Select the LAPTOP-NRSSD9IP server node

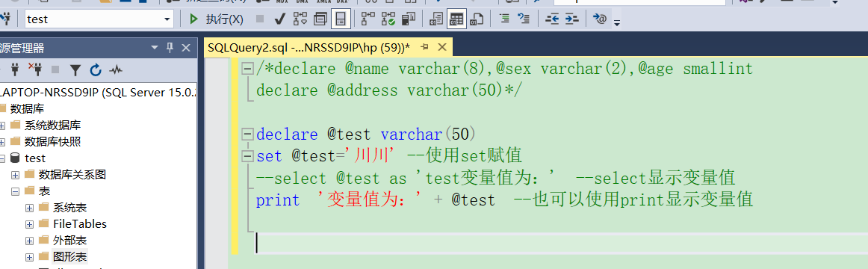[x=98, y=93]
